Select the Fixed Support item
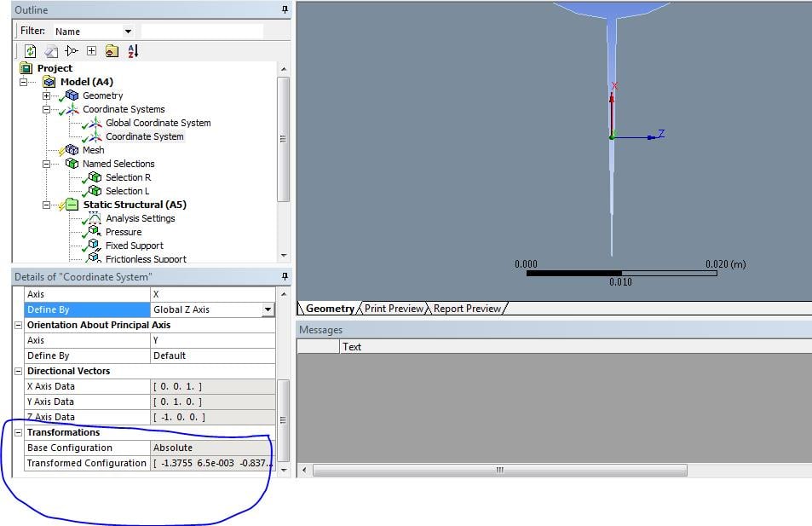 pyautogui.click(x=134, y=246)
